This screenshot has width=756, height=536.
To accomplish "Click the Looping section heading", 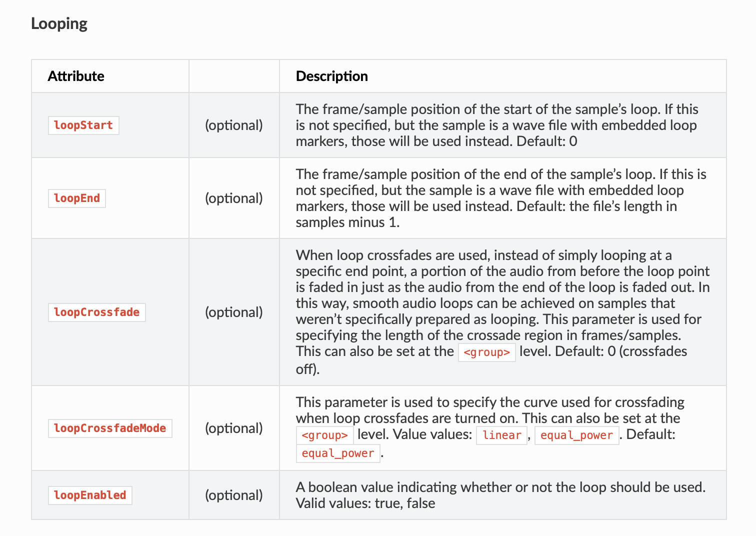I will click(59, 23).
